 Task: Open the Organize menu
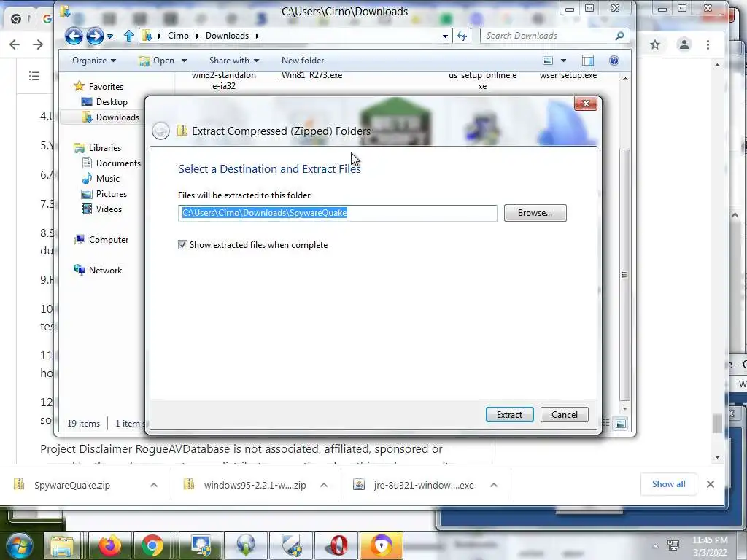(x=94, y=61)
